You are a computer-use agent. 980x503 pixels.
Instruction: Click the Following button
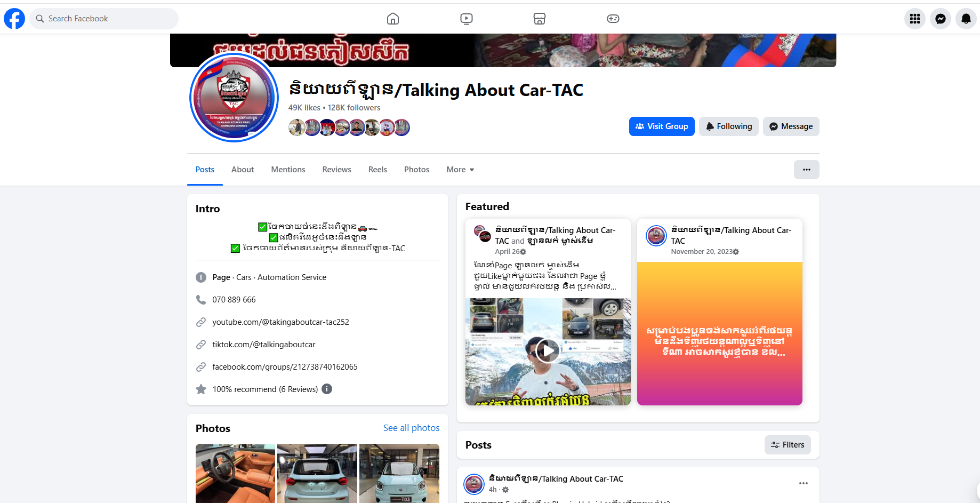click(x=729, y=126)
